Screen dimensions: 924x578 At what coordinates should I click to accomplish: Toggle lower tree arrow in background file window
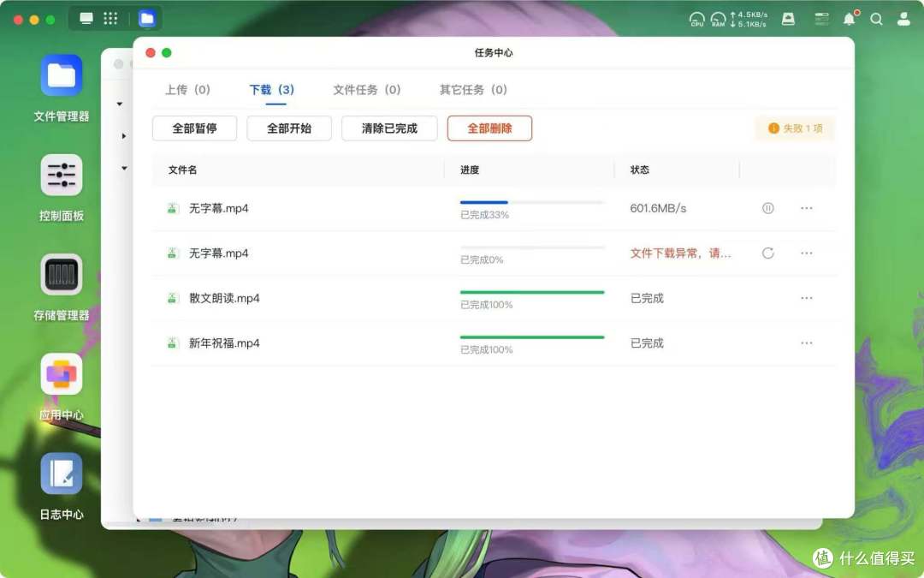124,168
